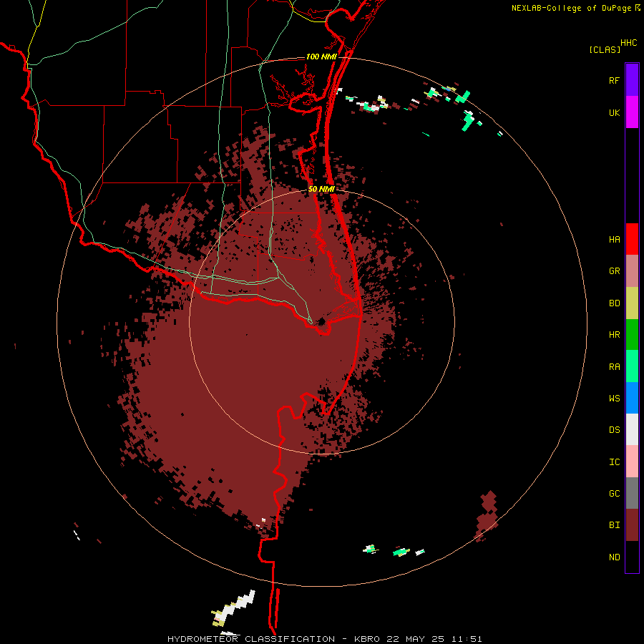This screenshot has height=644, width=644.
Task: Click the GR legend label
Action: point(614,271)
